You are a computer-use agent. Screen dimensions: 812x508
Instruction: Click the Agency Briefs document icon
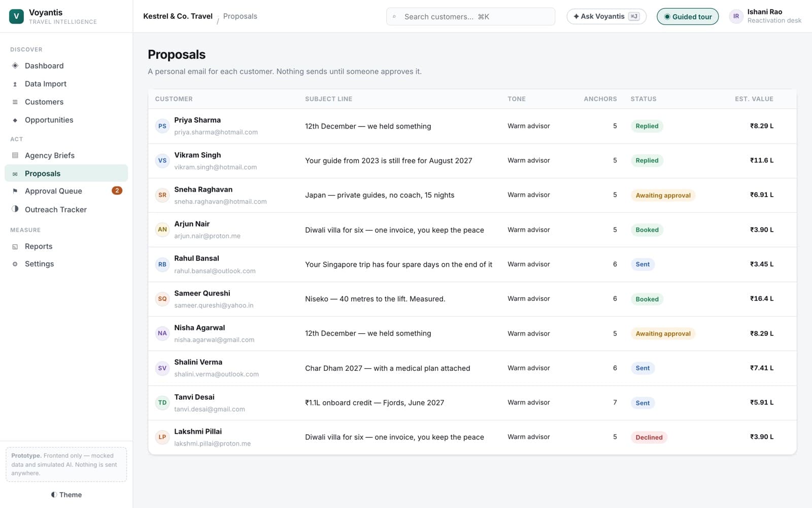tap(15, 155)
